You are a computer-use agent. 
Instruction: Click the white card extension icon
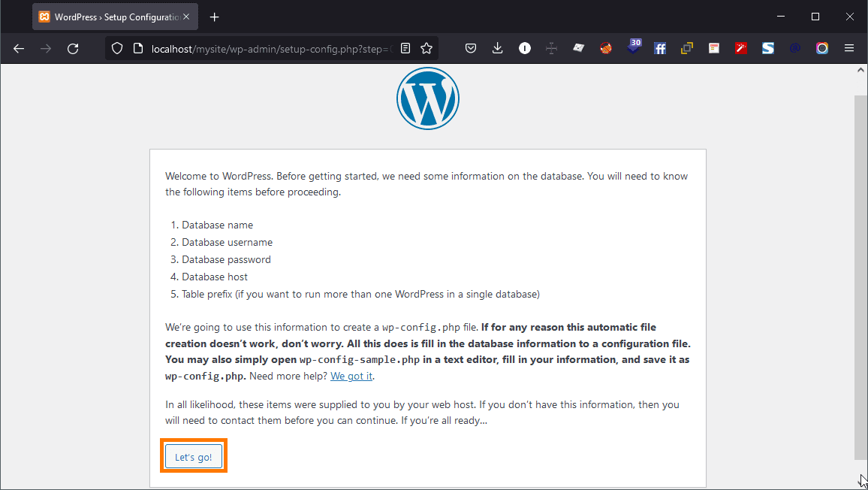tap(578, 49)
